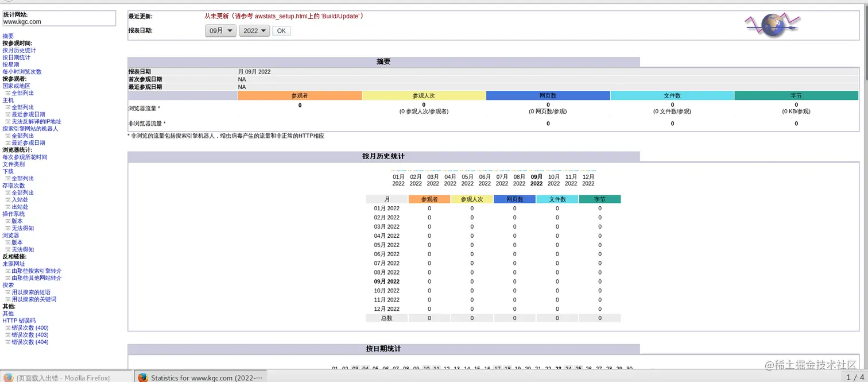The width and height of the screenshot is (868, 382).
Task: Open the 按星期 sidebar link
Action: click(x=11, y=65)
